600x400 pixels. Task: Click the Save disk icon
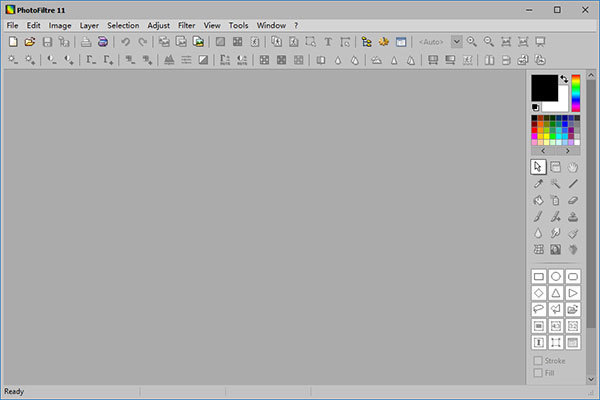(47, 42)
